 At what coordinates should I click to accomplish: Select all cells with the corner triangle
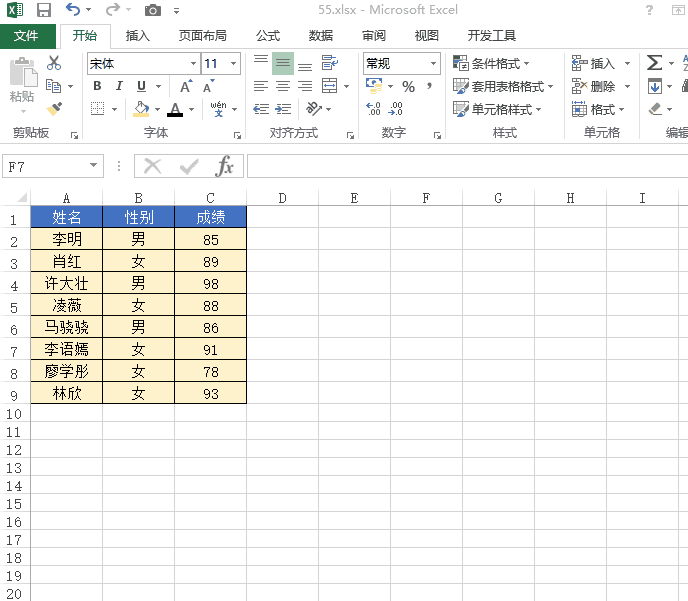[22, 197]
